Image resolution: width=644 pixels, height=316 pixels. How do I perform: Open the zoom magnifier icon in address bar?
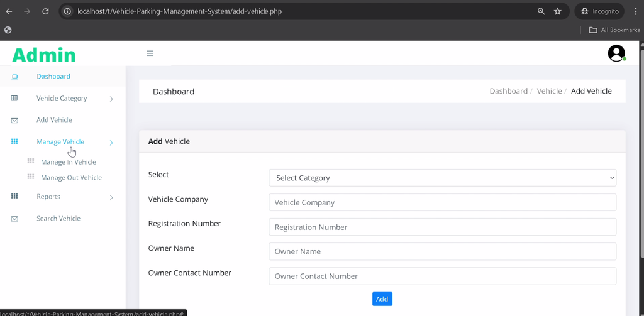[x=541, y=11]
